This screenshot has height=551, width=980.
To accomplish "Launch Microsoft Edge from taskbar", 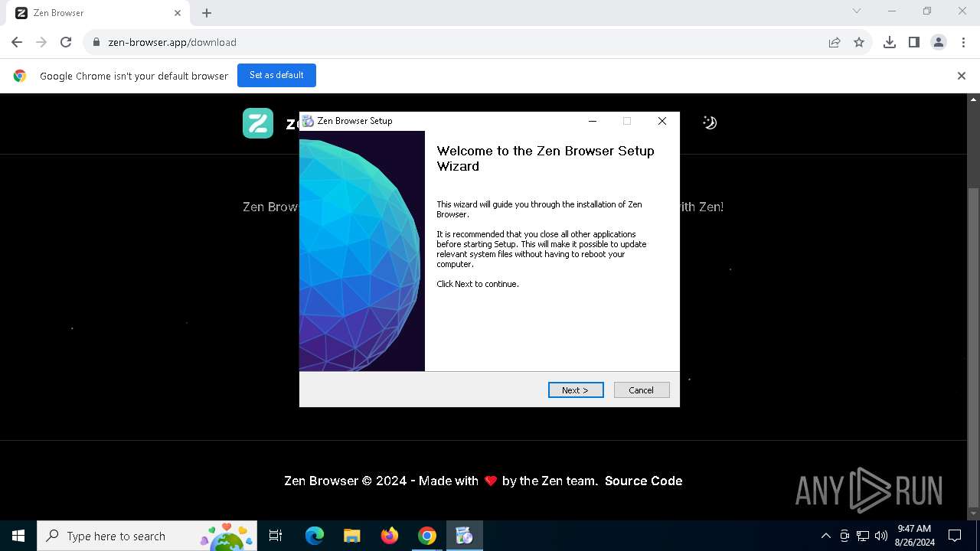I will pyautogui.click(x=315, y=536).
